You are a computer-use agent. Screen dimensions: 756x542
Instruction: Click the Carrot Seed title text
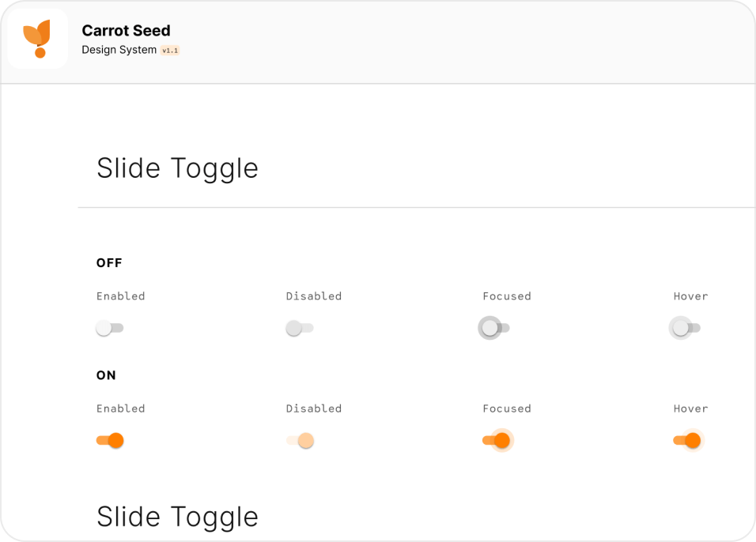coord(126,31)
